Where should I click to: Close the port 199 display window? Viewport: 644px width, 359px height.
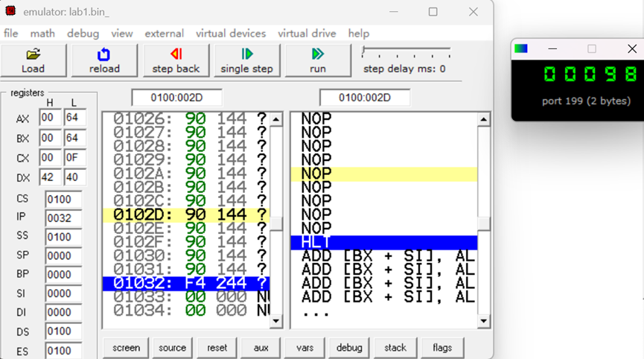pyautogui.click(x=631, y=49)
